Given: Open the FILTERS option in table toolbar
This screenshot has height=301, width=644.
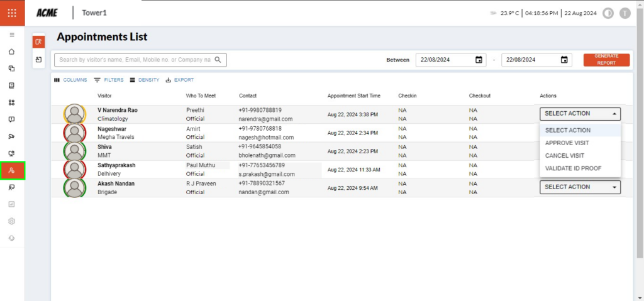Looking at the screenshot, I should (x=109, y=80).
